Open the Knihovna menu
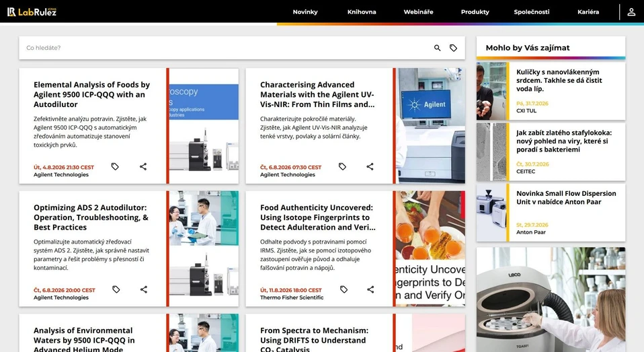The width and height of the screenshot is (644, 352). point(362,12)
